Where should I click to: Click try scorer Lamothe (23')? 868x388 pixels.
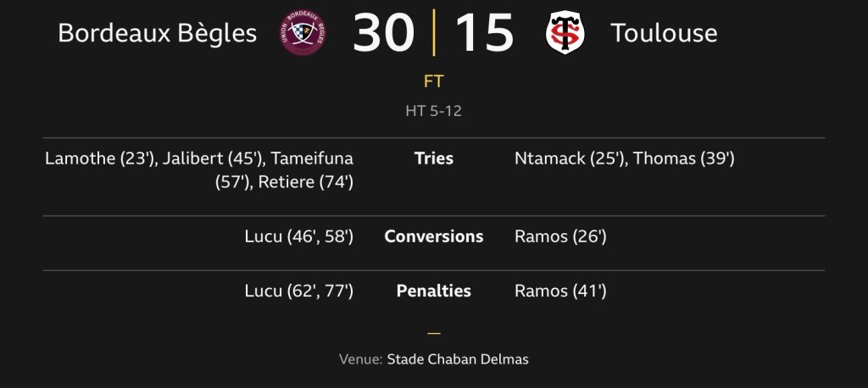100,158
